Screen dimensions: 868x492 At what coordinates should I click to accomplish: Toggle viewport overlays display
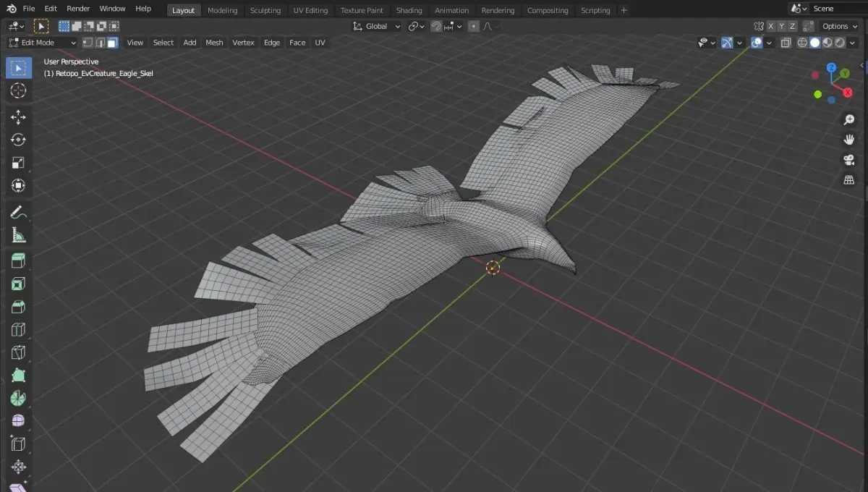[x=757, y=43]
